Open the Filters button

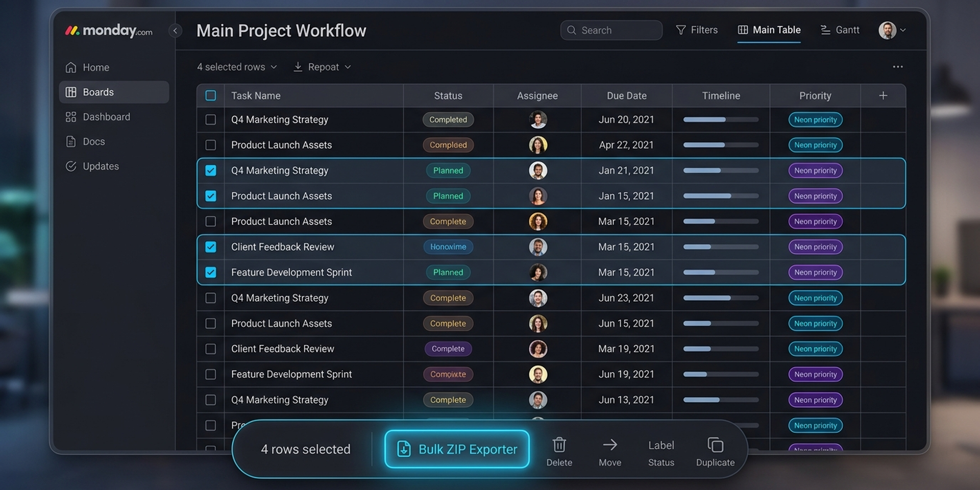click(697, 30)
